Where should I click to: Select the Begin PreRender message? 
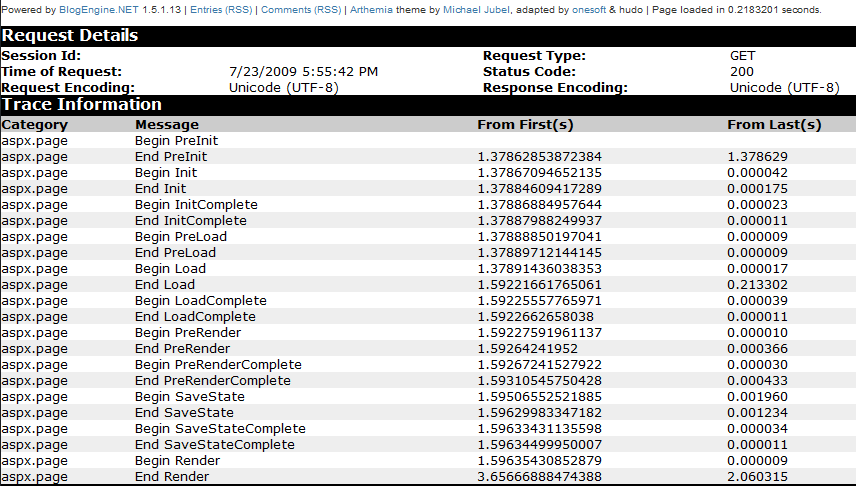click(188, 333)
